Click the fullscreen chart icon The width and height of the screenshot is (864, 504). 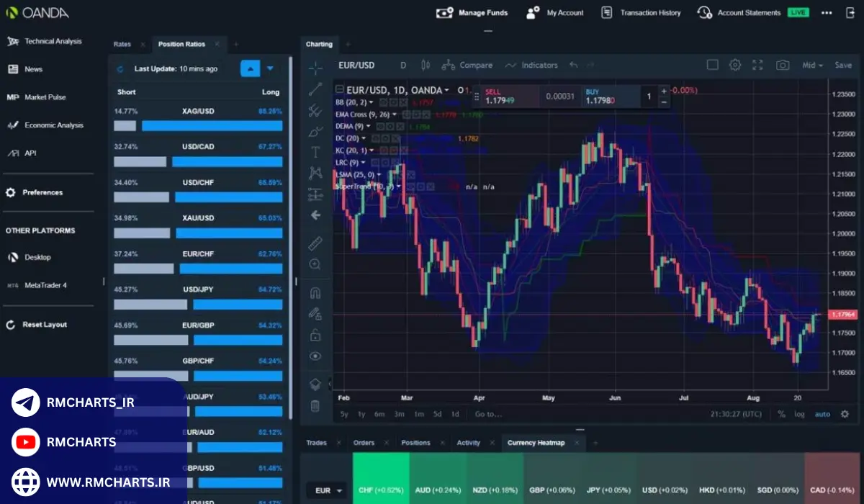tap(757, 65)
